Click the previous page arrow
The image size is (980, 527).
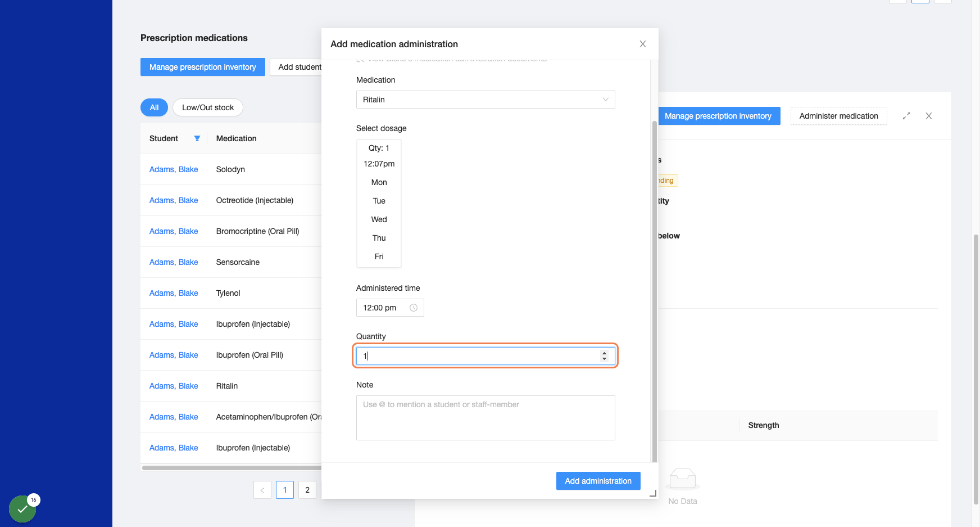click(x=262, y=490)
